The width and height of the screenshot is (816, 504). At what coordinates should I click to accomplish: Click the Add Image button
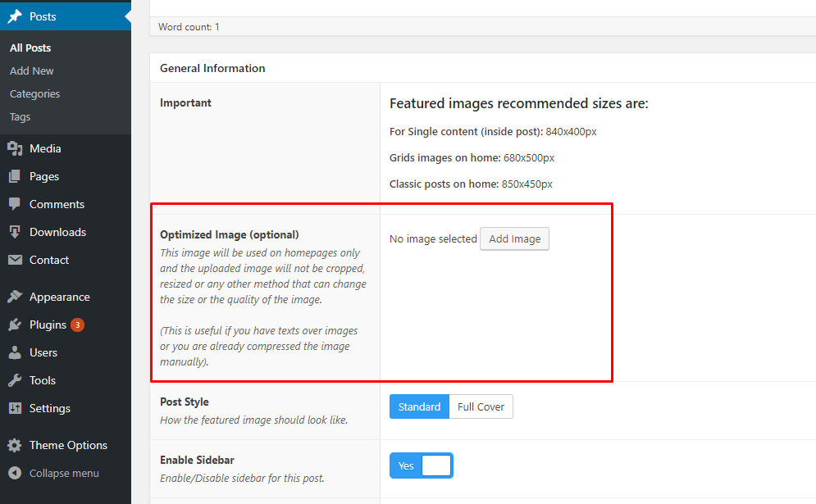[514, 238]
